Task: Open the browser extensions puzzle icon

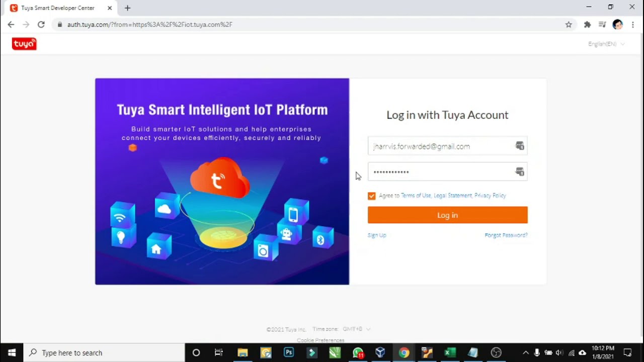Action: click(x=587, y=24)
